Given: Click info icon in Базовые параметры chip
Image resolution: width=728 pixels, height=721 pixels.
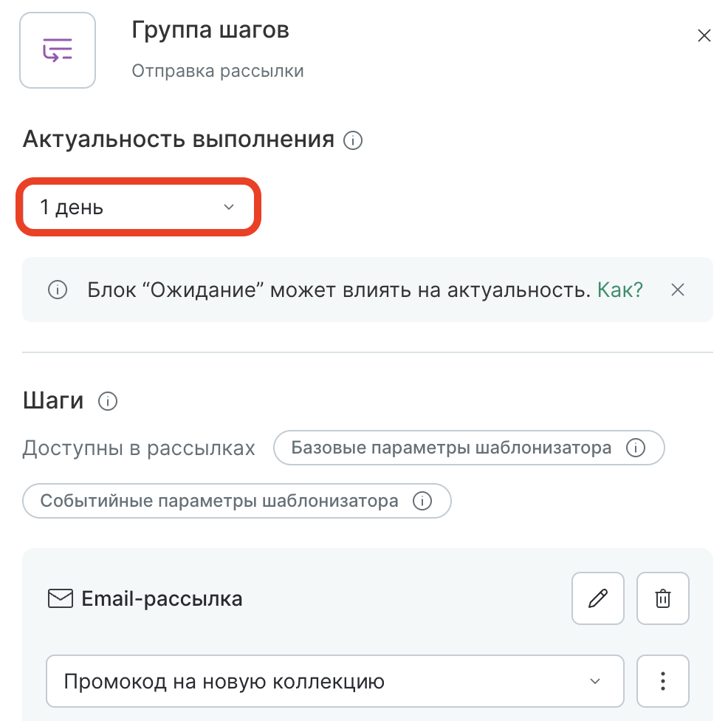Looking at the screenshot, I should 635,448.
